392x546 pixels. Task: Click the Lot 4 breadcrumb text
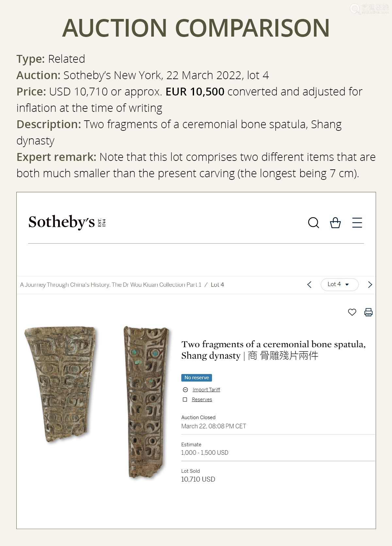click(x=217, y=285)
